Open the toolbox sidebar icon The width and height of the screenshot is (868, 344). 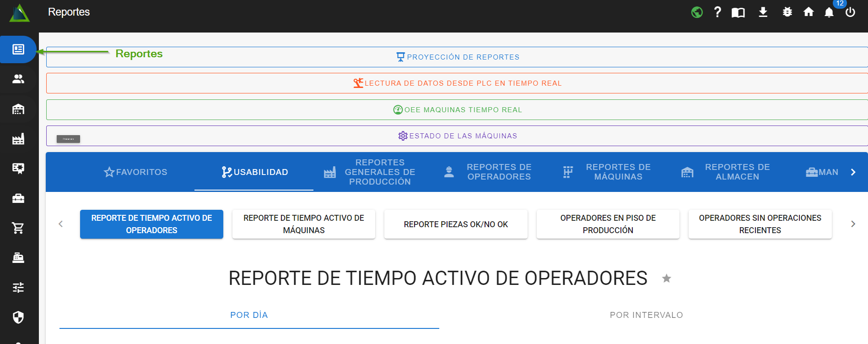coord(18,198)
